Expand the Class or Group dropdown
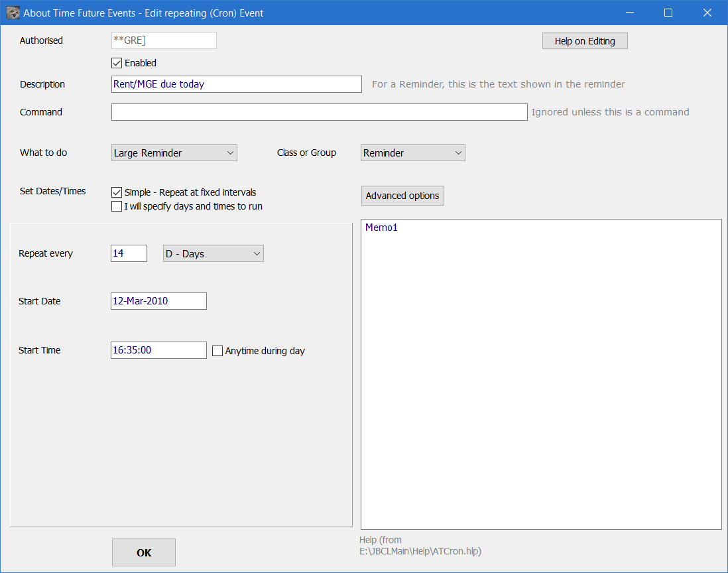This screenshot has width=728, height=573. click(x=412, y=153)
